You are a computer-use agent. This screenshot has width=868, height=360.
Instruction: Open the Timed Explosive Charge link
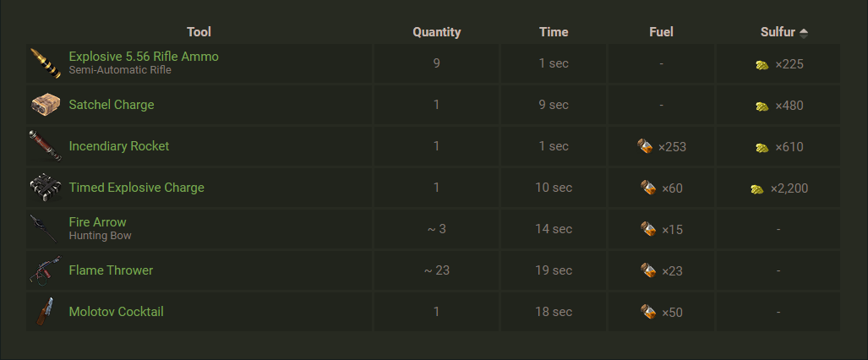pyautogui.click(x=136, y=188)
